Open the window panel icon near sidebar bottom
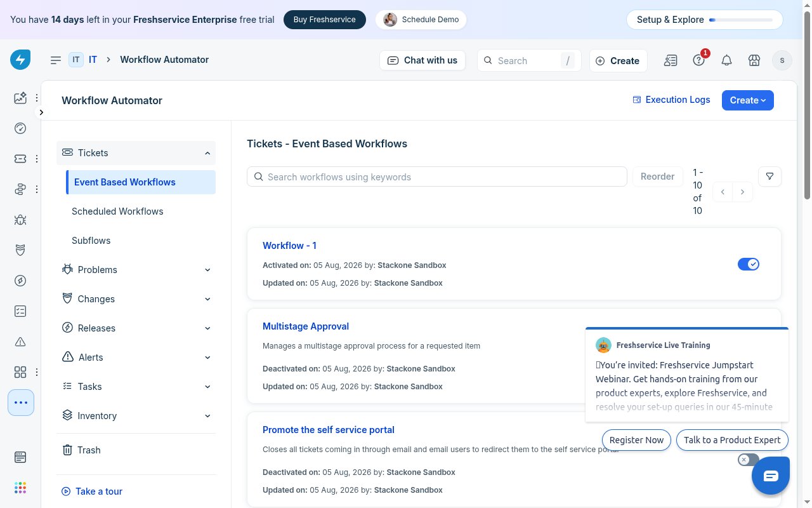Viewport: 812px width, 508px height. click(x=20, y=457)
